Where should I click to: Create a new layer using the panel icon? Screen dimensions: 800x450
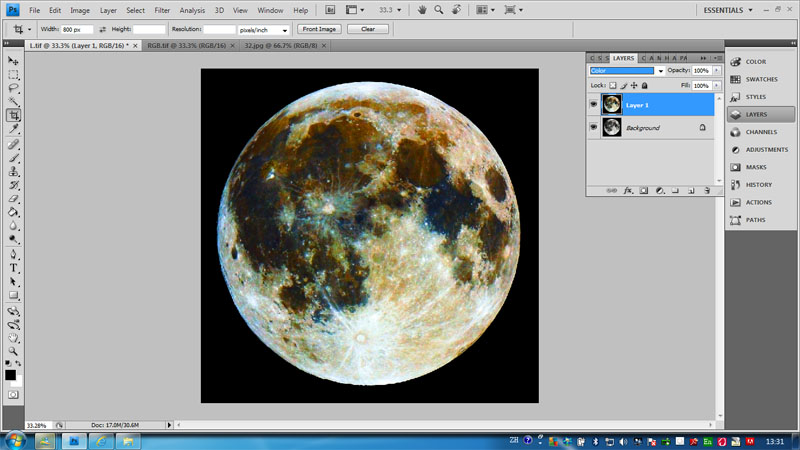click(x=690, y=190)
